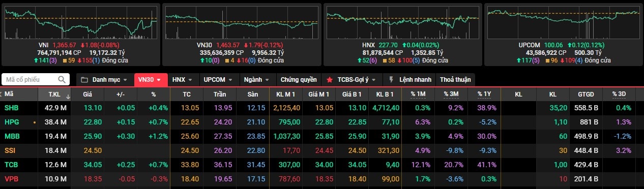Expand the VN30 tab dropdown arrow
Image resolution: width=644 pixels, height=189 pixels.
click(159, 80)
